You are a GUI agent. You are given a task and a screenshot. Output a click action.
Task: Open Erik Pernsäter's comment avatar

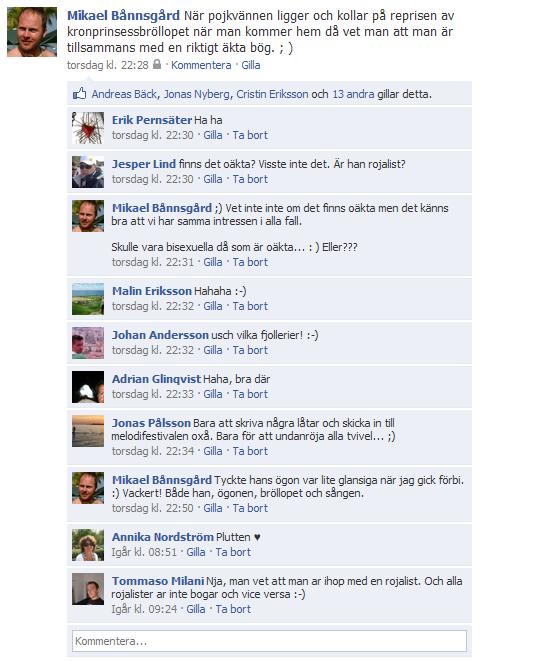88,128
